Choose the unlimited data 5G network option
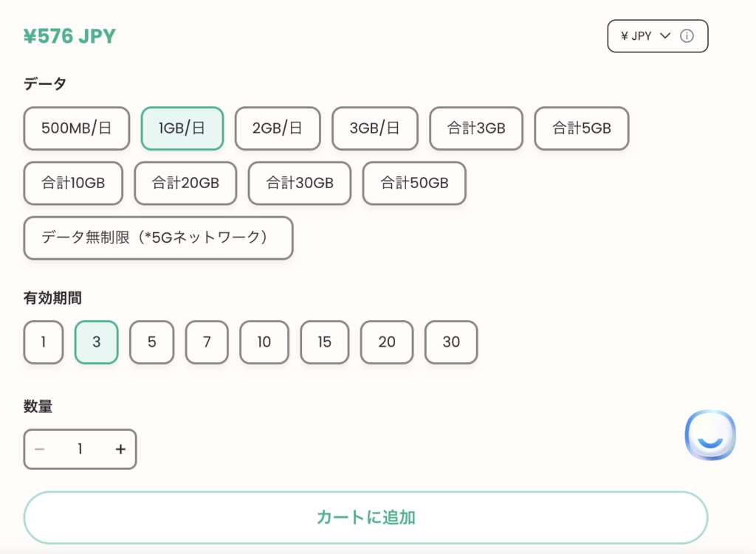Screen dimensions: 756x554 [x=158, y=238]
